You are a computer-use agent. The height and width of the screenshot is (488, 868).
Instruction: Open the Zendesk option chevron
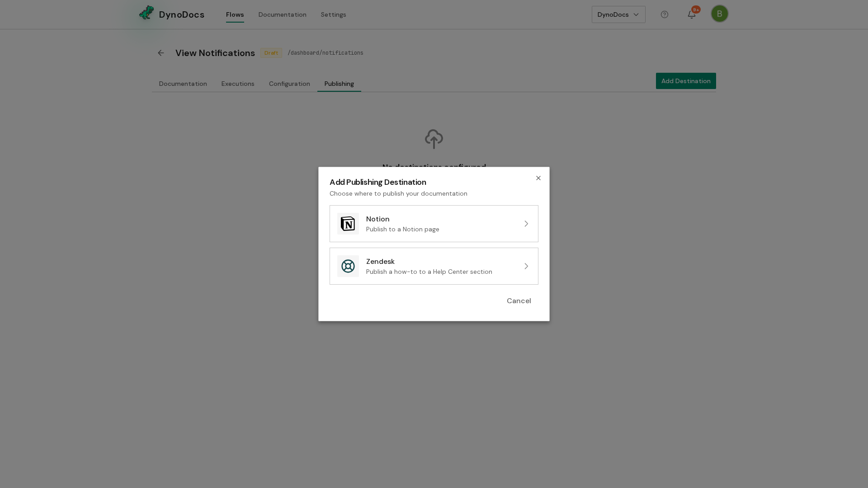coord(526,266)
